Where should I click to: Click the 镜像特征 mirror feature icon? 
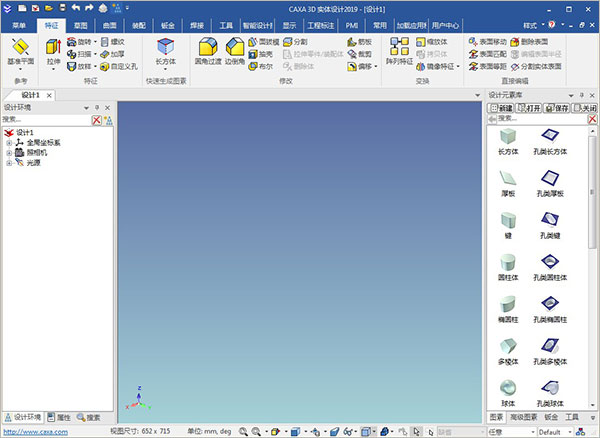[421, 67]
